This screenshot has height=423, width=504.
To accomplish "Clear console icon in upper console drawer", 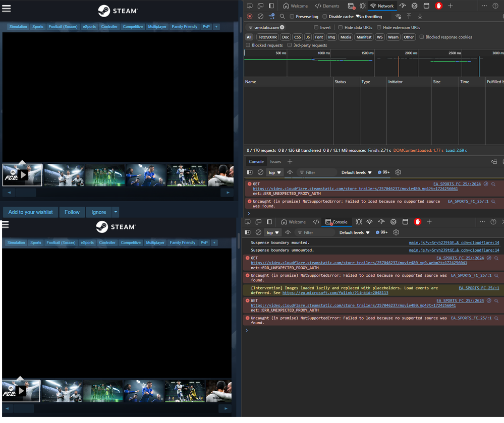I will [260, 172].
